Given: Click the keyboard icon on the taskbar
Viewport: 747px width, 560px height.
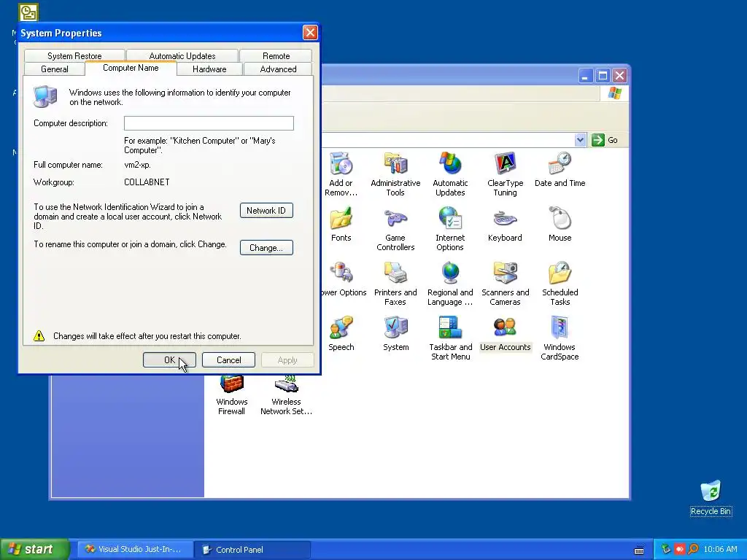Looking at the screenshot, I should click(639, 550).
